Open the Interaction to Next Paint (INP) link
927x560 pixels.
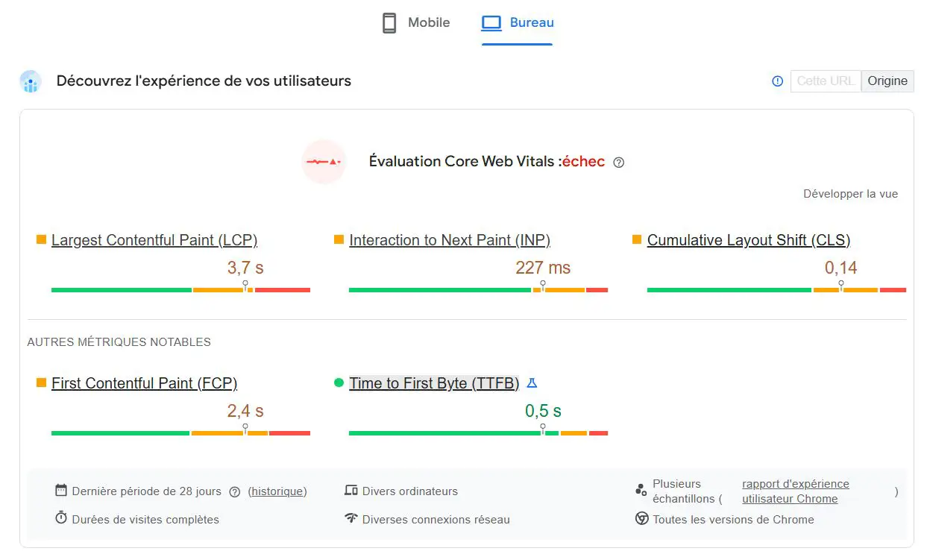click(450, 240)
